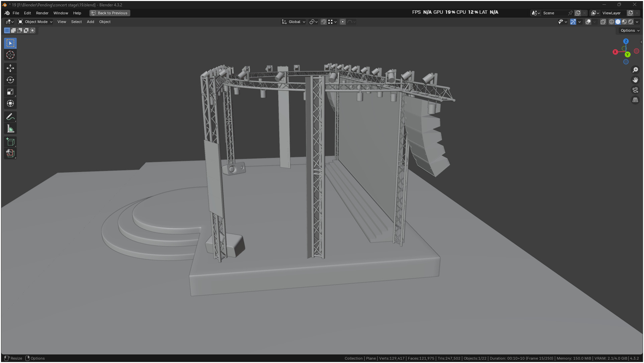
Task: Select the Add Cube tool
Action: click(10, 142)
